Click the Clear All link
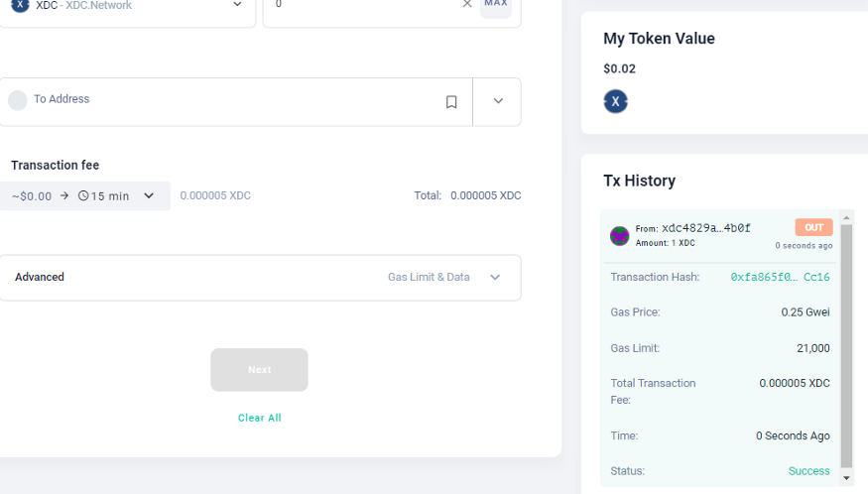Viewport: 868px width, 494px height. (x=260, y=419)
